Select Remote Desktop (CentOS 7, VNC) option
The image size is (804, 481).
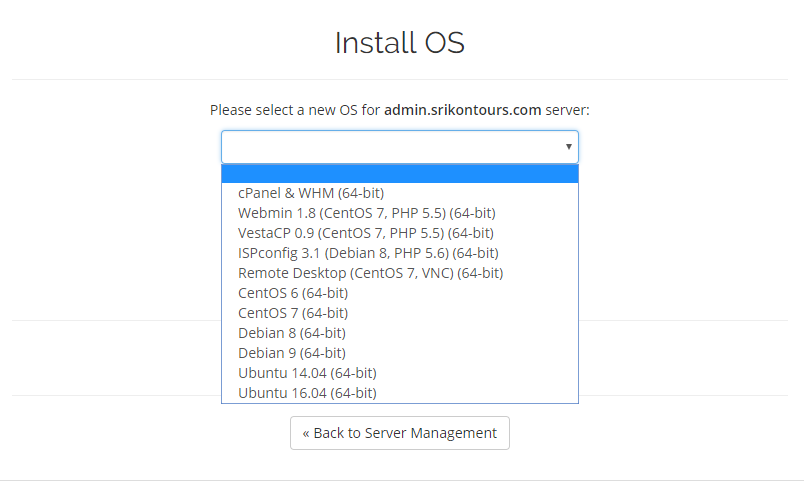[370, 273]
